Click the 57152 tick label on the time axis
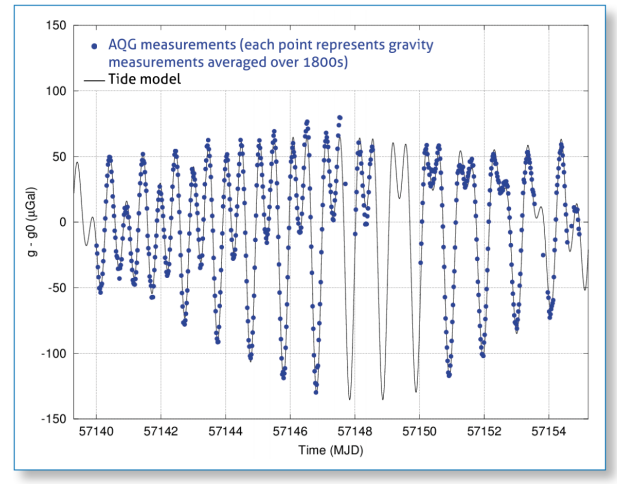Screen dimensions: 618x484 click(485, 432)
